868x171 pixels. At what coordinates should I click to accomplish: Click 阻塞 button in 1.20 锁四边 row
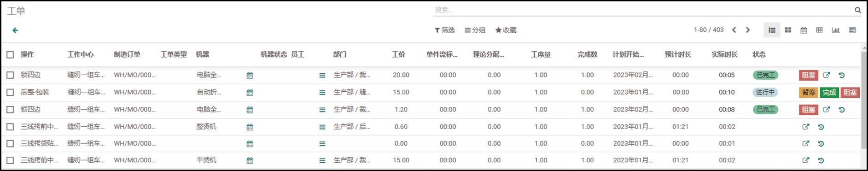coord(809,110)
